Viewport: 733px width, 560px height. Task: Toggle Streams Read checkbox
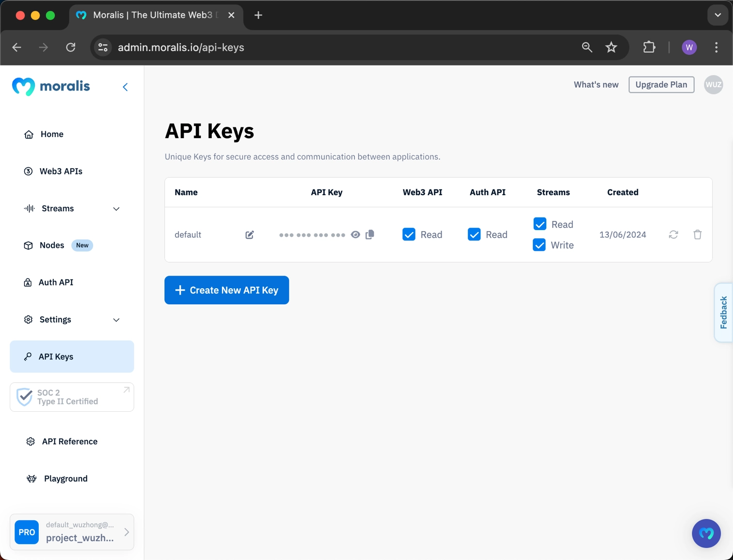(x=540, y=224)
